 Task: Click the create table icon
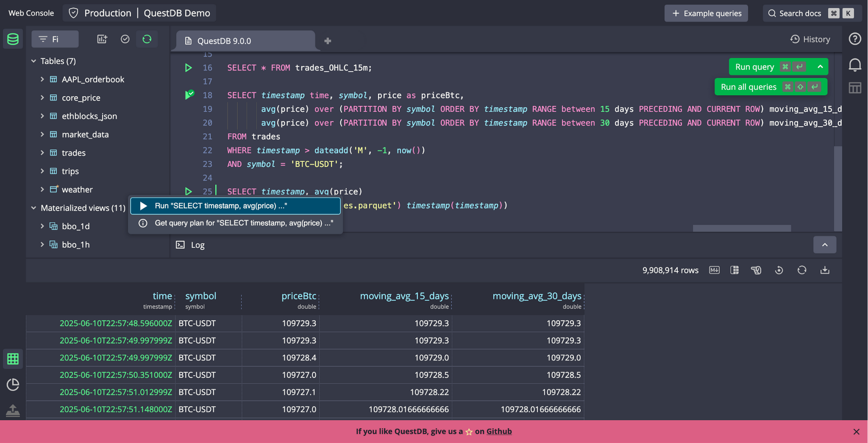click(102, 39)
